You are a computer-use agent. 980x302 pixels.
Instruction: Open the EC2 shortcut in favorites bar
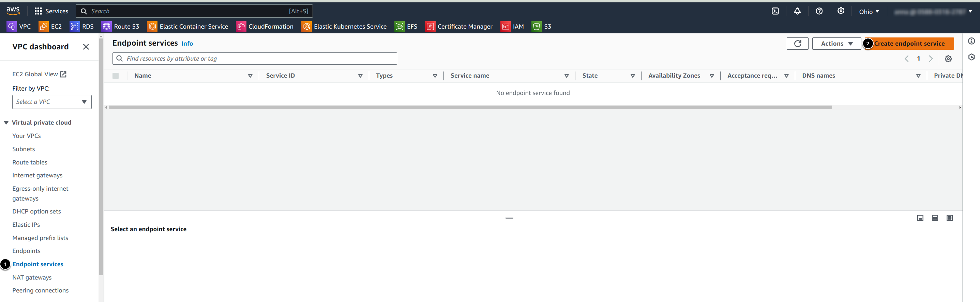click(x=50, y=27)
